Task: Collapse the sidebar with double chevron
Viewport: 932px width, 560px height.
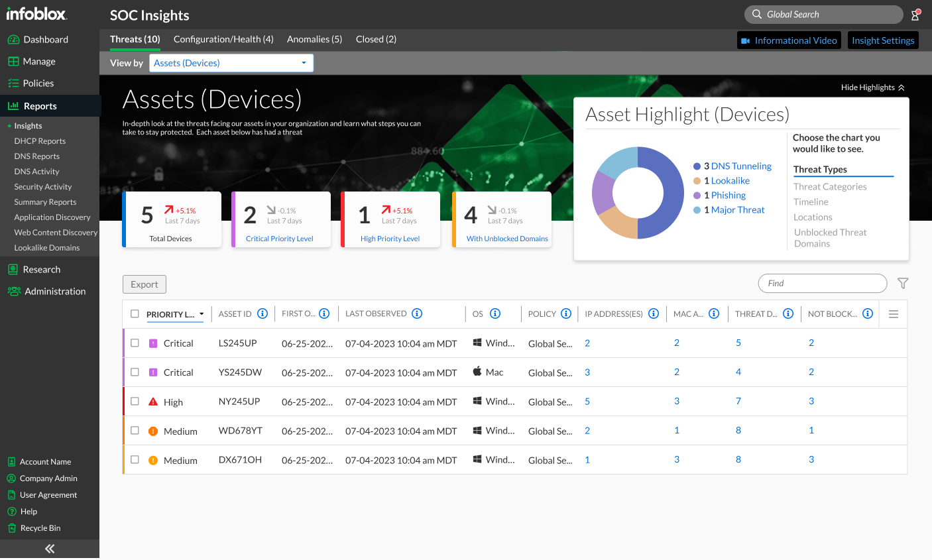Action: click(50, 549)
